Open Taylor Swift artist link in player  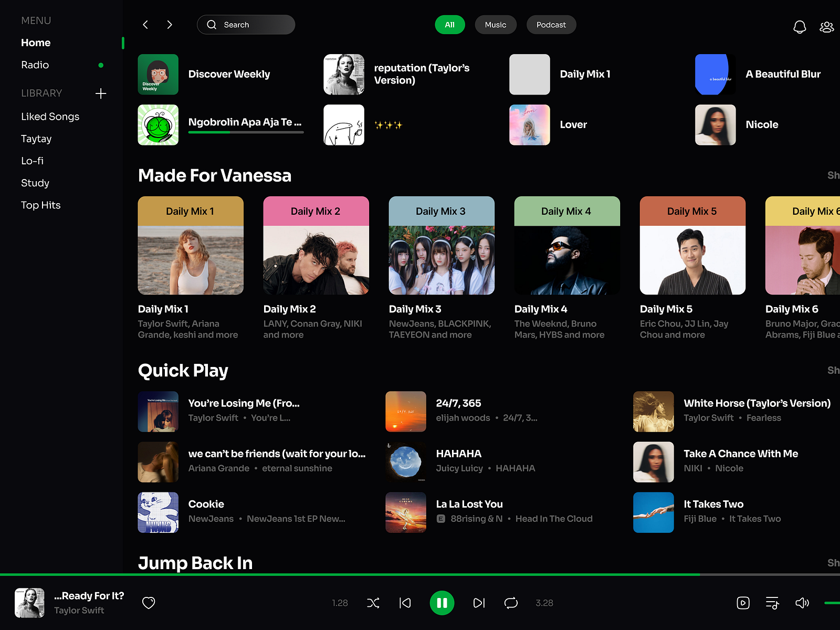pyautogui.click(x=79, y=610)
